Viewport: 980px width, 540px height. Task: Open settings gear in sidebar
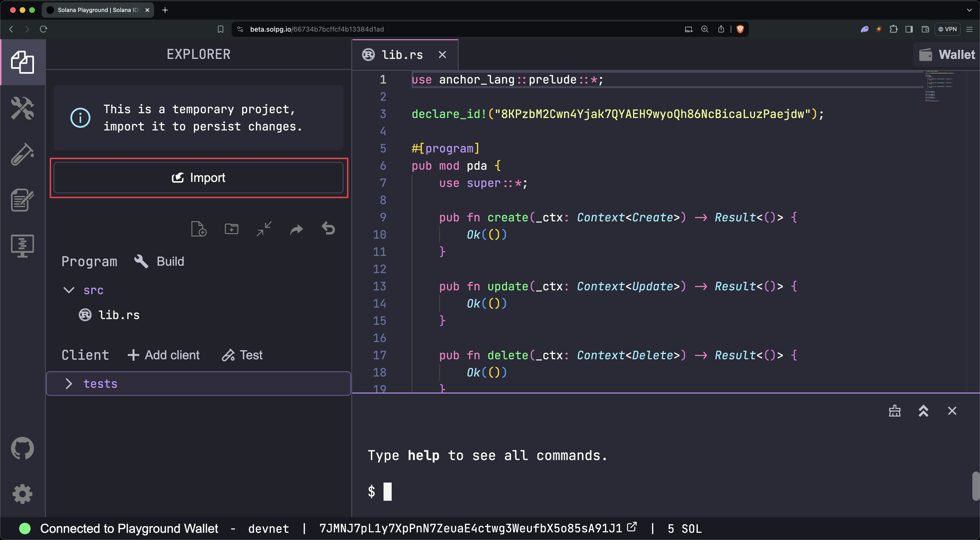click(x=22, y=494)
